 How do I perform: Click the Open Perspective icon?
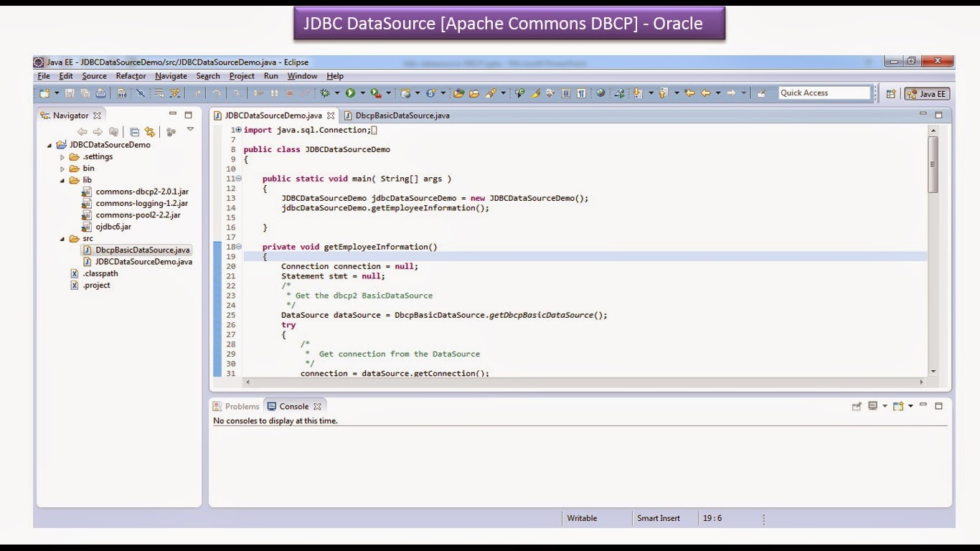890,93
